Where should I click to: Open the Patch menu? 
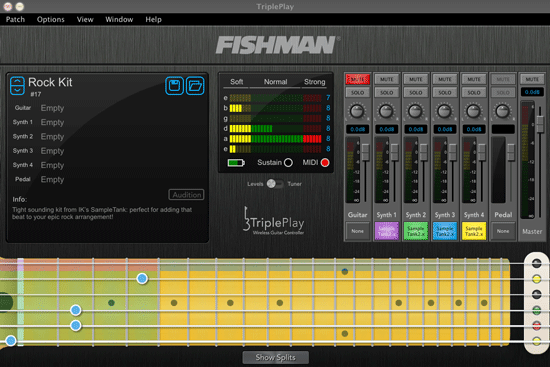point(15,19)
